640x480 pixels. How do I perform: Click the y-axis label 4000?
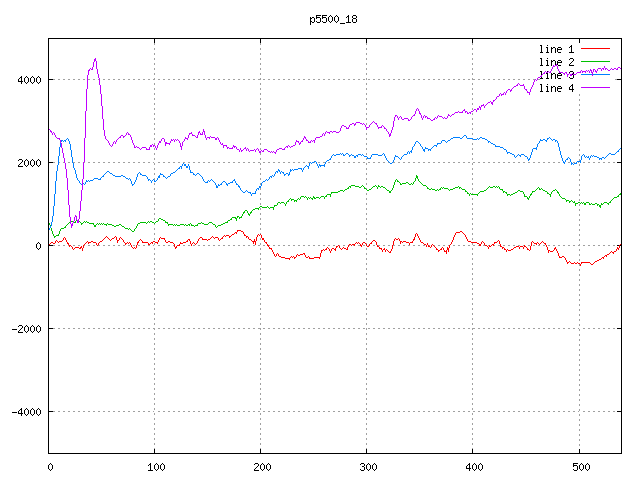(29, 80)
